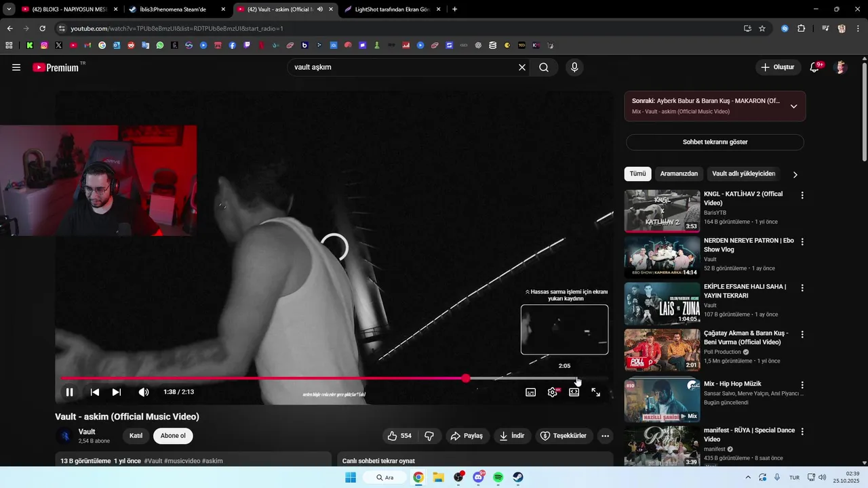Select the Aramanızdan filter chip
Screen dimensions: 868x488
tap(679, 174)
